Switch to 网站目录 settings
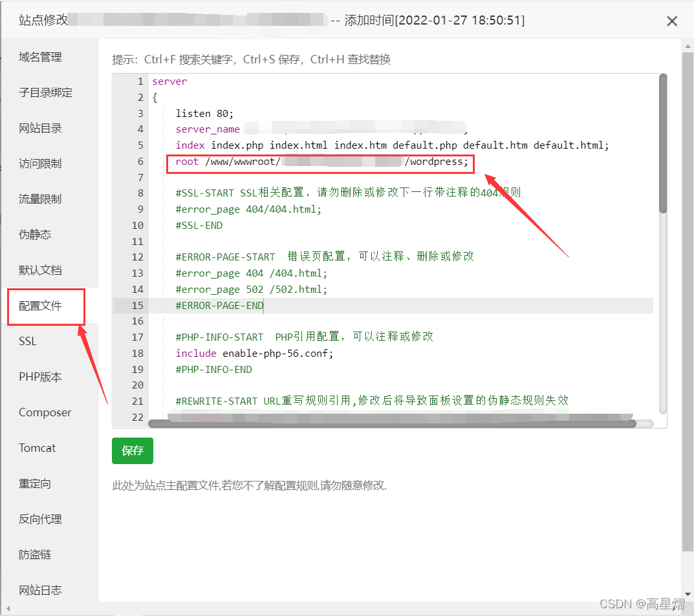The height and width of the screenshot is (616, 694). (x=40, y=129)
